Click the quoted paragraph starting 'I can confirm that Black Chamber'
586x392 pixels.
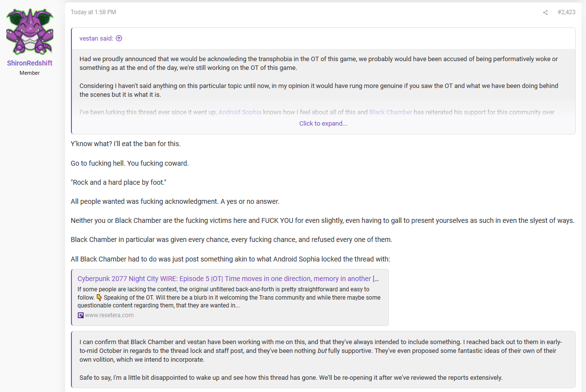320,350
